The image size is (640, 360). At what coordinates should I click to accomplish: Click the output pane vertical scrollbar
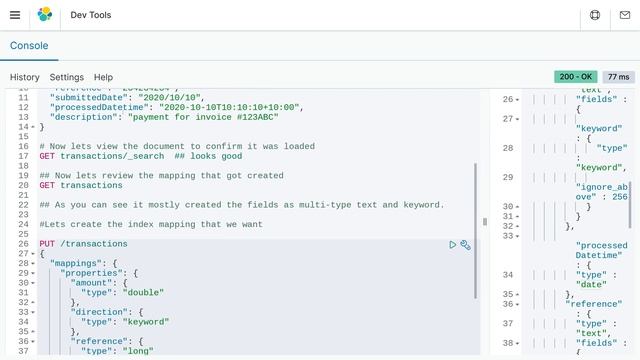(x=630, y=205)
